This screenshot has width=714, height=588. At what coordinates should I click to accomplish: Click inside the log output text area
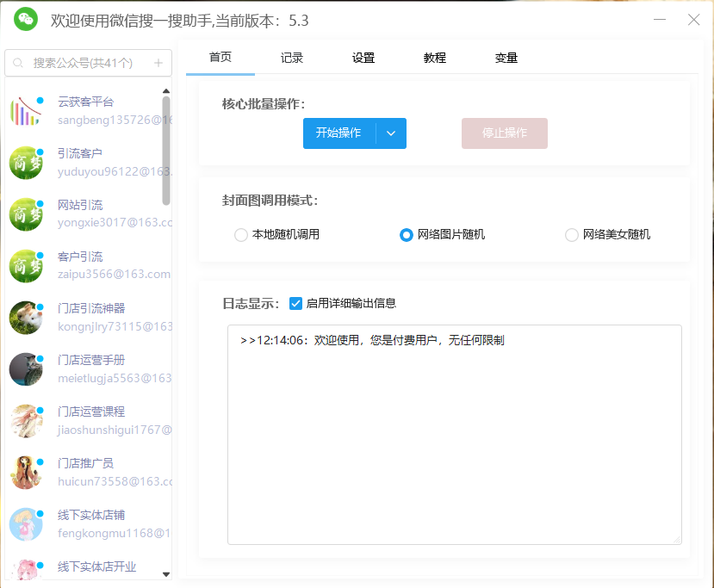[x=455, y=435]
